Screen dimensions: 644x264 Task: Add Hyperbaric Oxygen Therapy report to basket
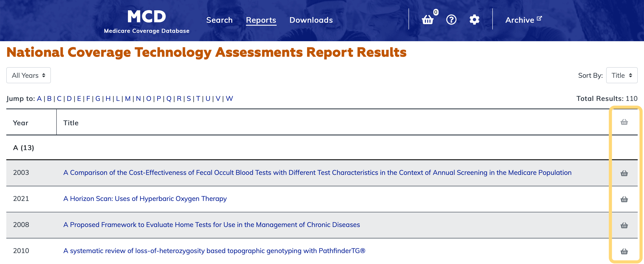(x=624, y=199)
